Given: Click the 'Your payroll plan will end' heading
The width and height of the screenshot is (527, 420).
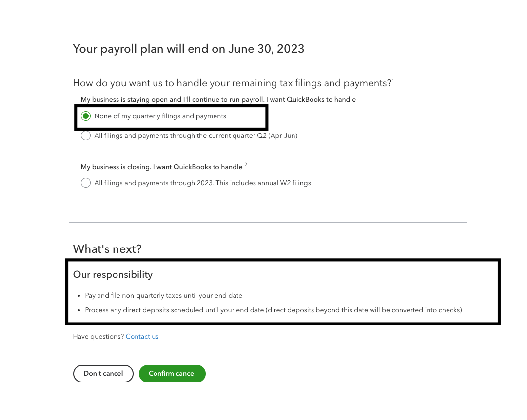Looking at the screenshot, I should (x=188, y=49).
